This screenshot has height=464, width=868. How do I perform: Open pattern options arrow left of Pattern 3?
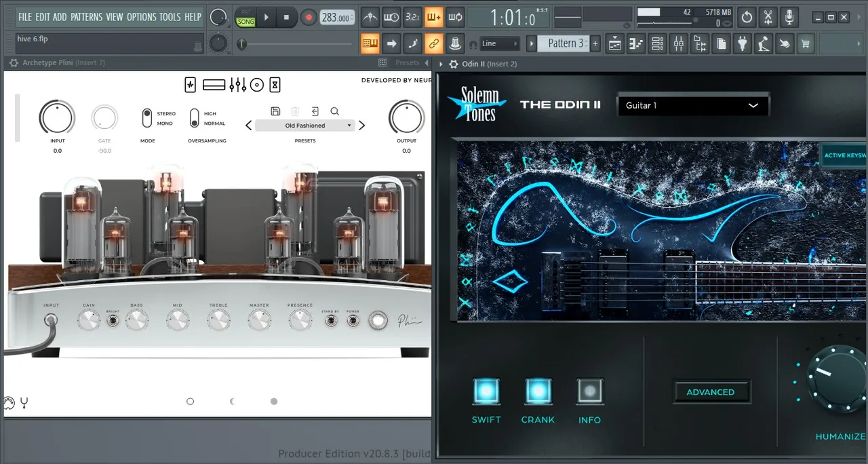pos(532,43)
